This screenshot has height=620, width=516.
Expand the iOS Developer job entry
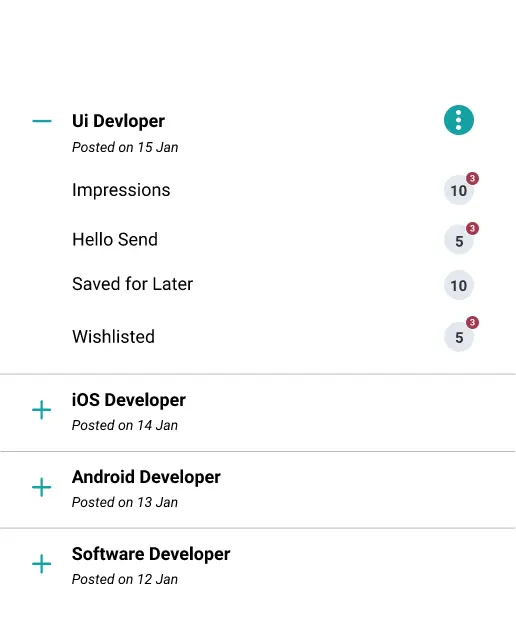[42, 410]
